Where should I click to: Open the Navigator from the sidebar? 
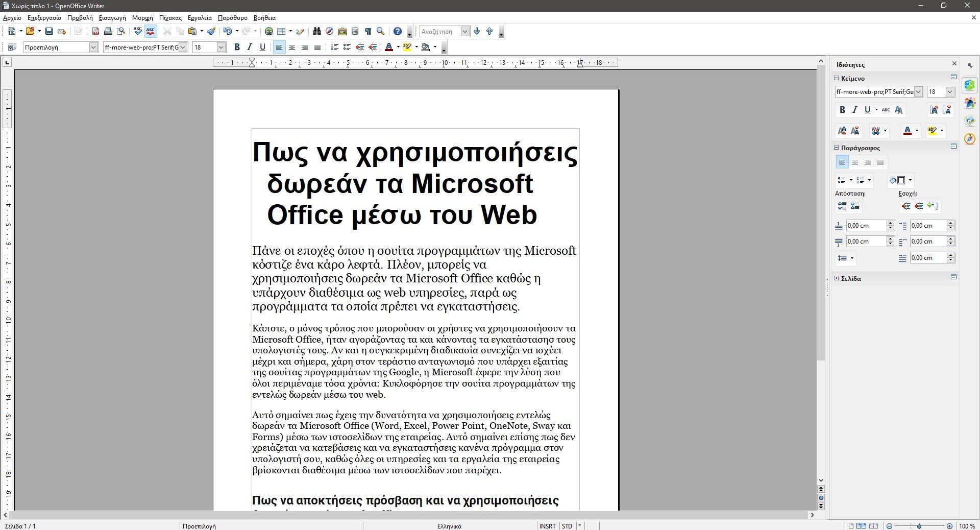click(970, 139)
